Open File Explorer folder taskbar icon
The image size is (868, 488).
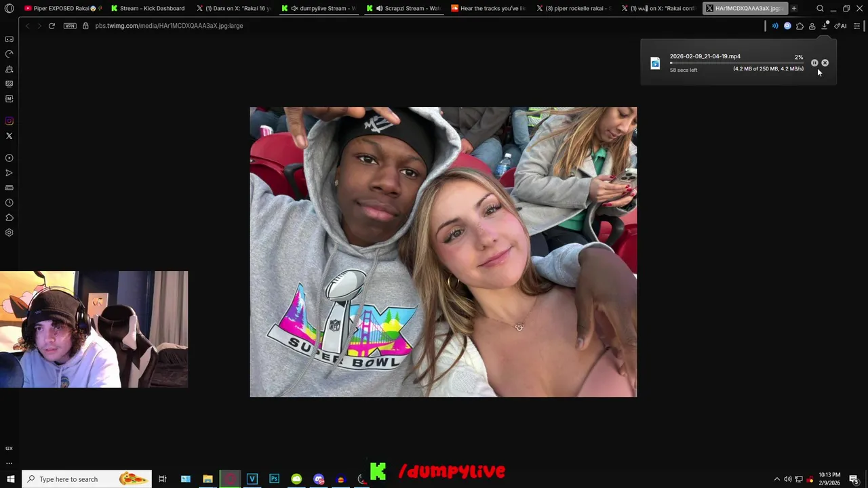(208, 479)
